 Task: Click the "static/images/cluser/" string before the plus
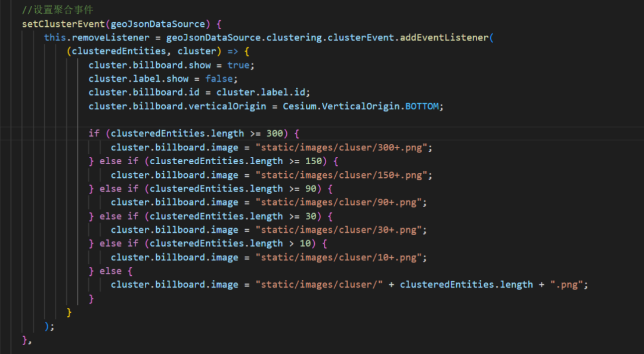pos(319,285)
